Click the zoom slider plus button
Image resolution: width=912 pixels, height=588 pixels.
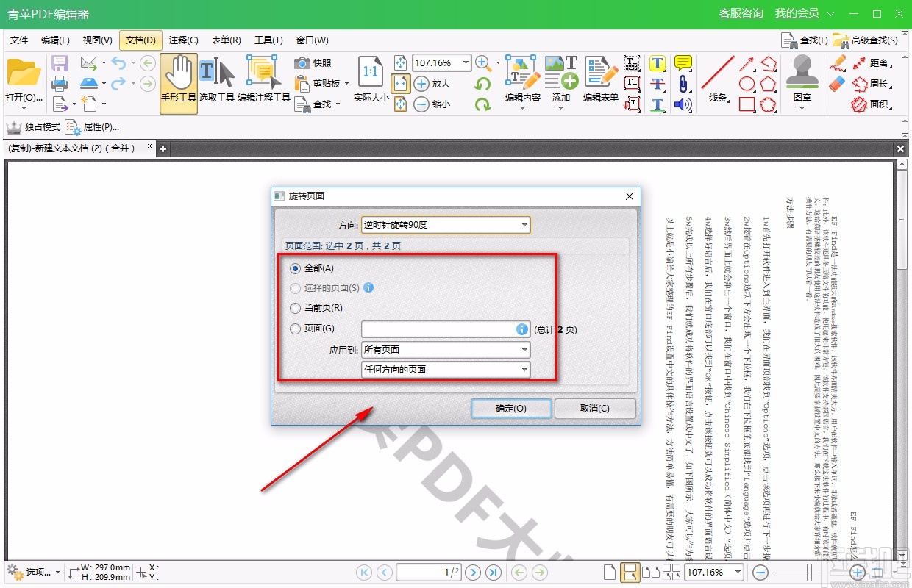click(857, 572)
